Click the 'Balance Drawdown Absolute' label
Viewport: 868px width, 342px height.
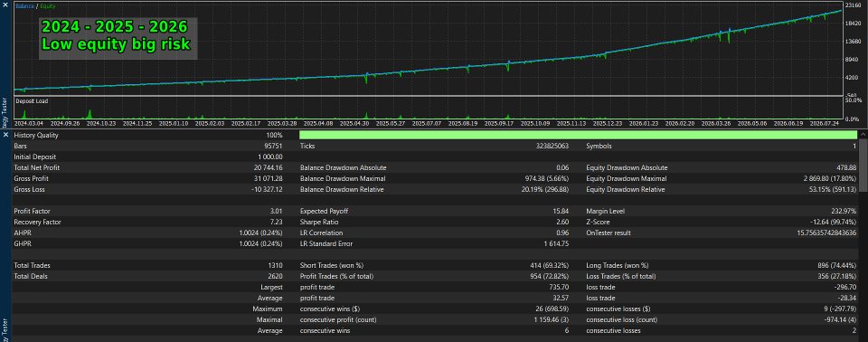[x=344, y=167]
